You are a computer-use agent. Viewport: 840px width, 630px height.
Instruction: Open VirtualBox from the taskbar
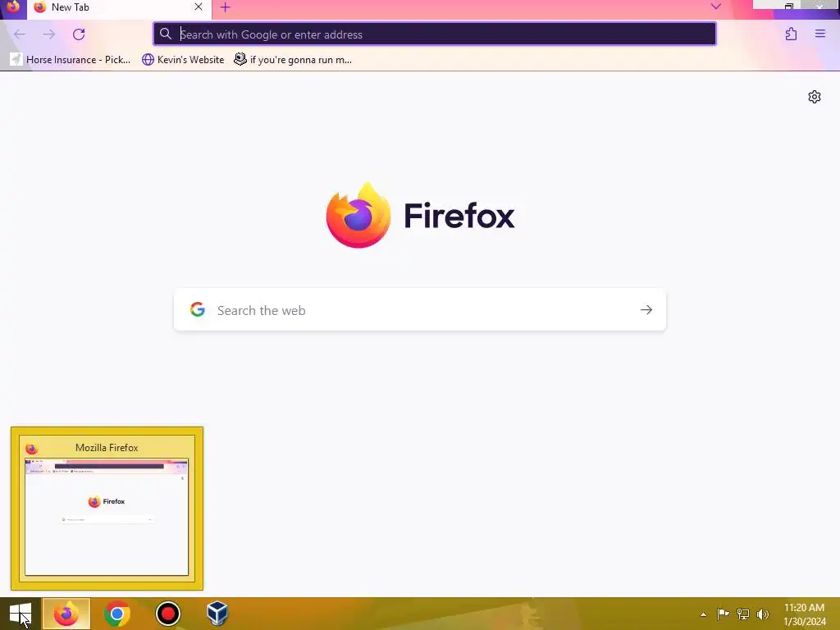coord(217,614)
